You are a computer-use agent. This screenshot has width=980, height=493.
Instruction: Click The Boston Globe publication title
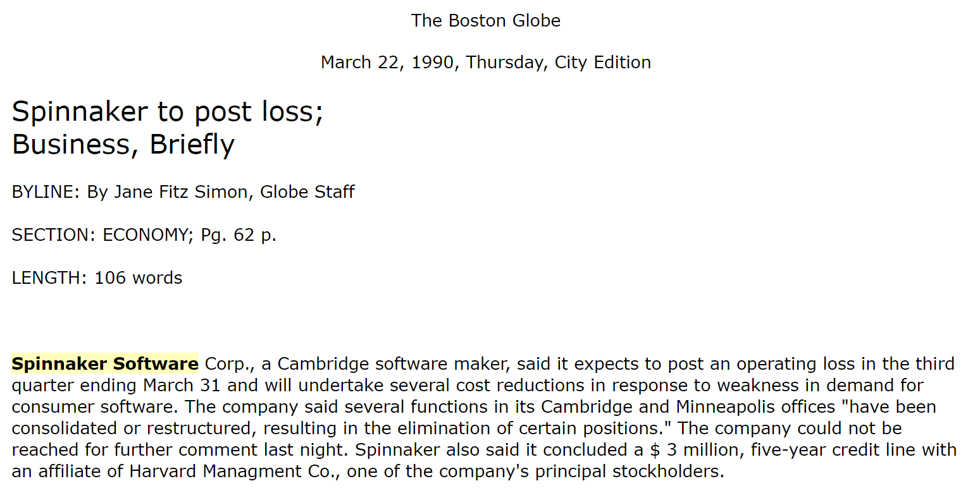click(x=486, y=21)
